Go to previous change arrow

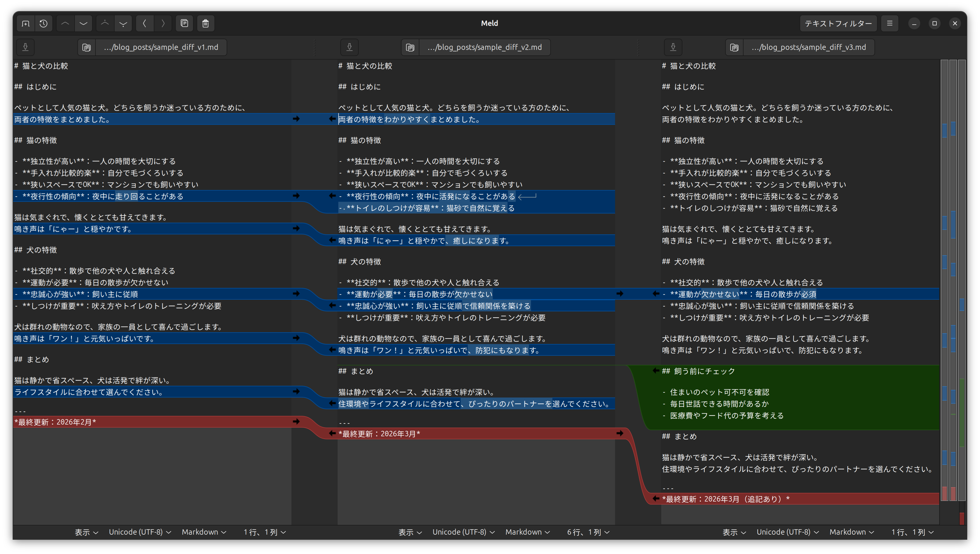[x=65, y=24]
